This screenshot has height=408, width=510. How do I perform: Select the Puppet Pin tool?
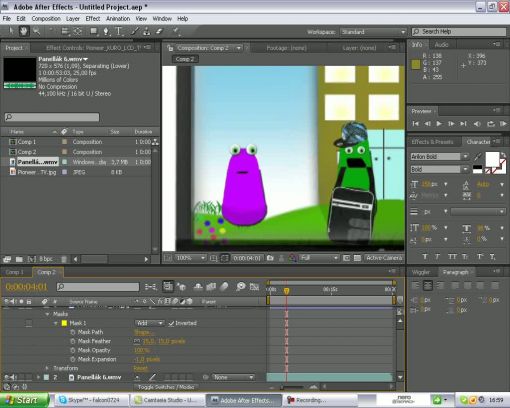click(176, 31)
